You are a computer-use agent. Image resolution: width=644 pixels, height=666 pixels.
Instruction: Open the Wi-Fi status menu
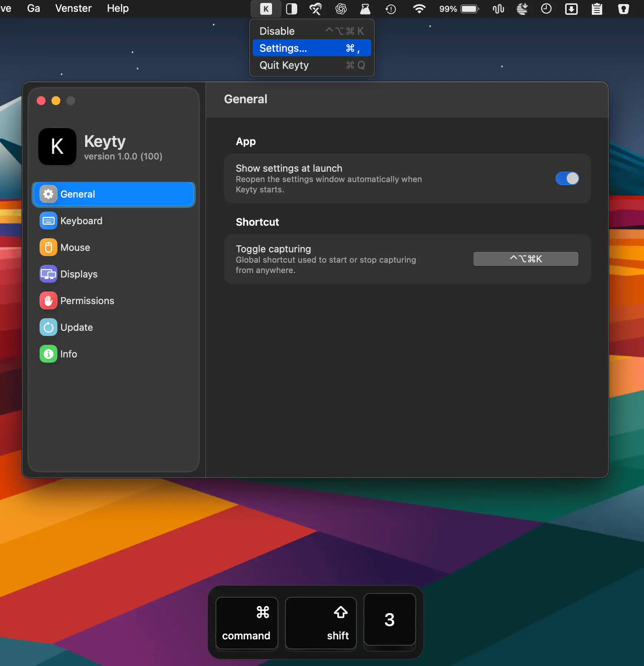coord(419,9)
